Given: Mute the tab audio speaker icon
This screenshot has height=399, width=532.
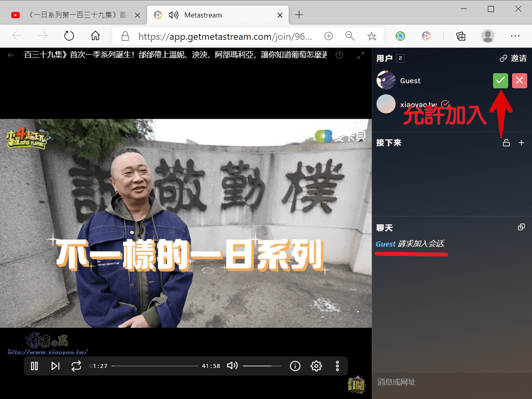Looking at the screenshot, I should click(x=173, y=15).
